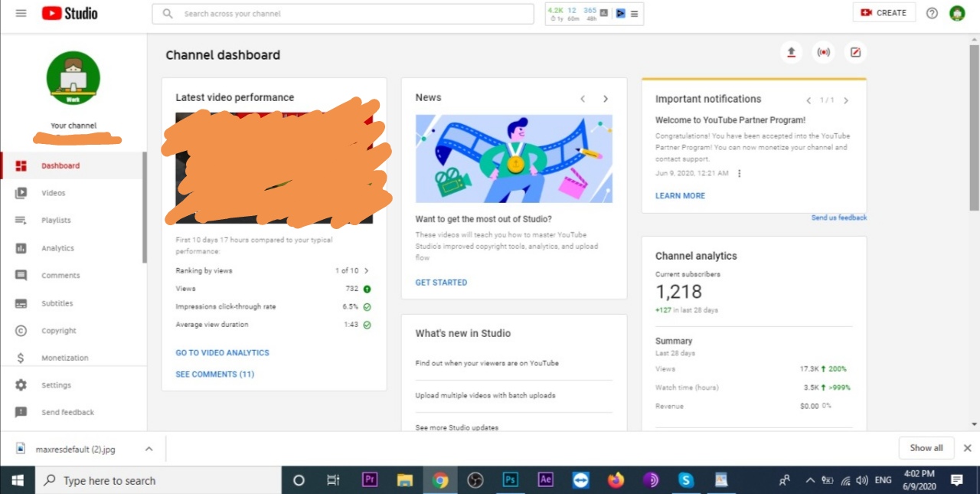980x494 pixels.
Task: Open Skype from the taskbar
Action: point(686,480)
